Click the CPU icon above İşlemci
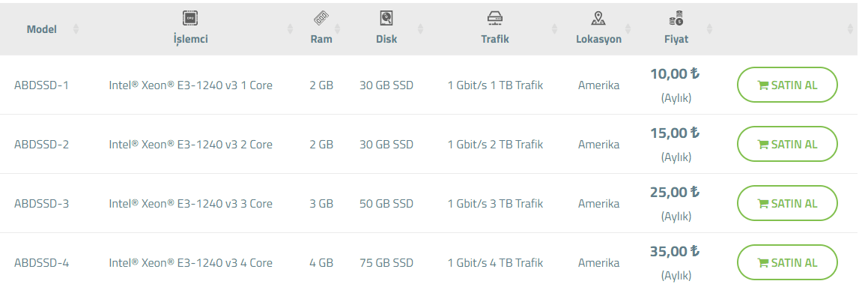Screen dimensions: 868x290 (x=190, y=19)
